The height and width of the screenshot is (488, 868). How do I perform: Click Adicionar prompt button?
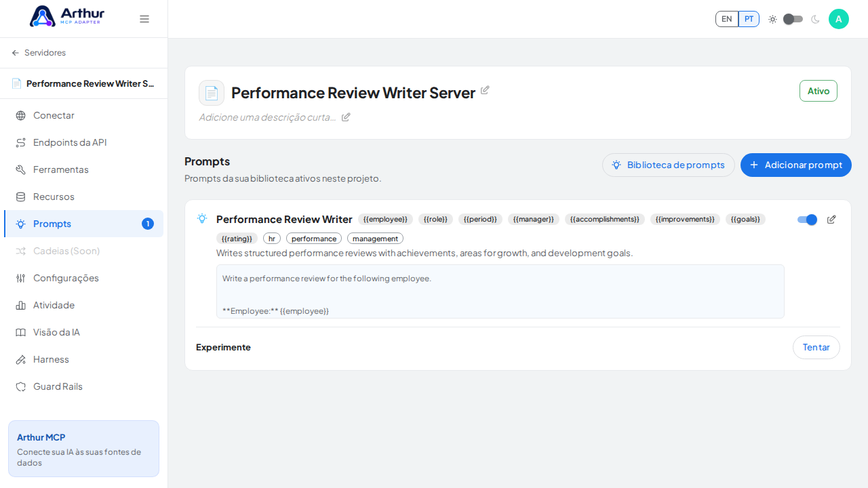(x=796, y=165)
